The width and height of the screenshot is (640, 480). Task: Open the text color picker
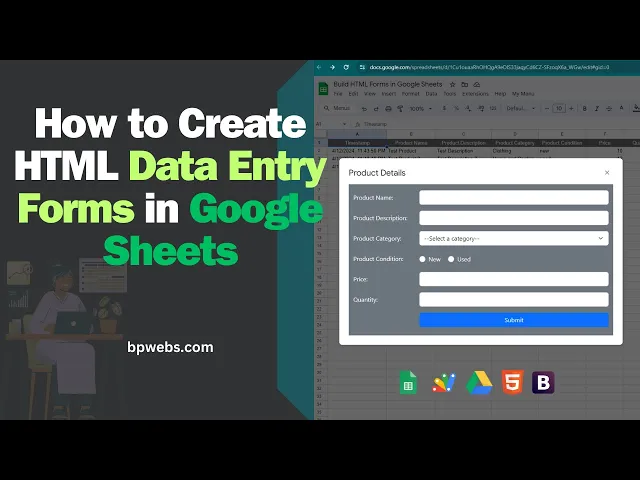pos(622,109)
